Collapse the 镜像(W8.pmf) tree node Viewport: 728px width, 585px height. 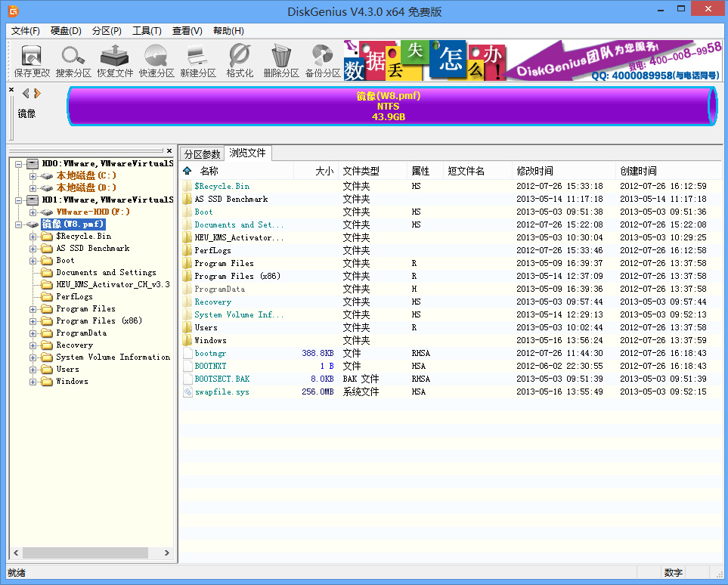point(18,224)
